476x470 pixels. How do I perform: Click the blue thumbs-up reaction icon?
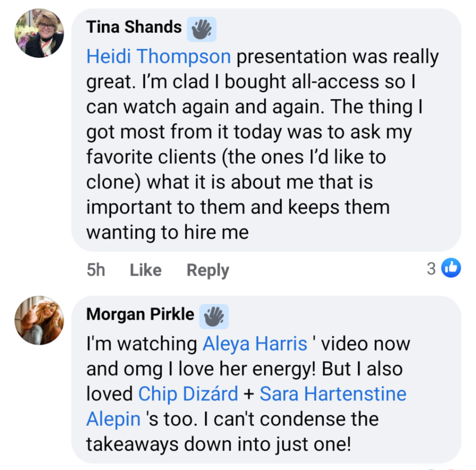(x=451, y=268)
